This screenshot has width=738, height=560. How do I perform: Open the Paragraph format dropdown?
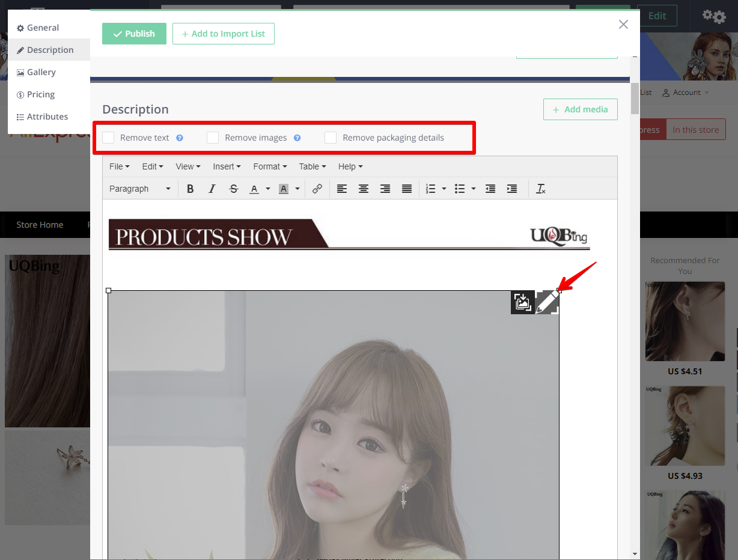coord(140,189)
